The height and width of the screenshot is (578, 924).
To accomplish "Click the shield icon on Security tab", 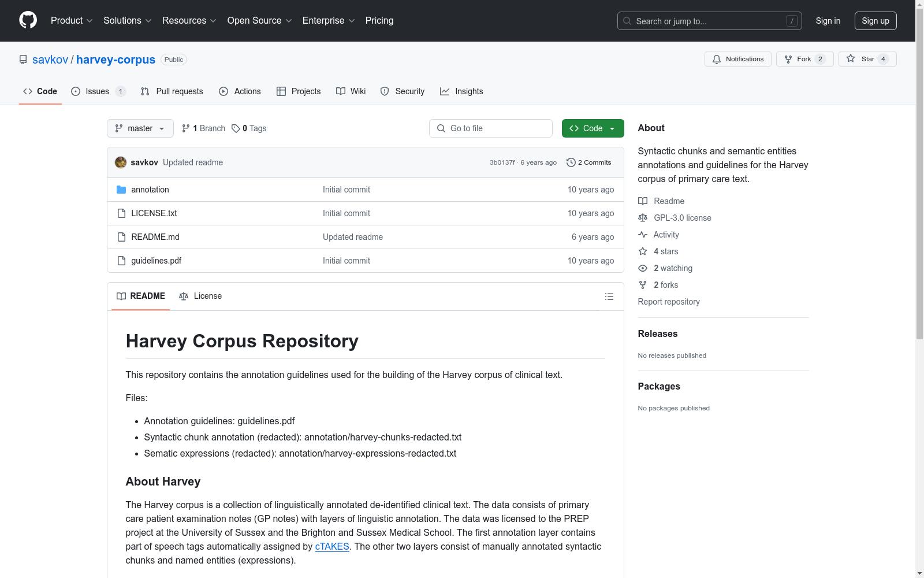I will 385,91.
